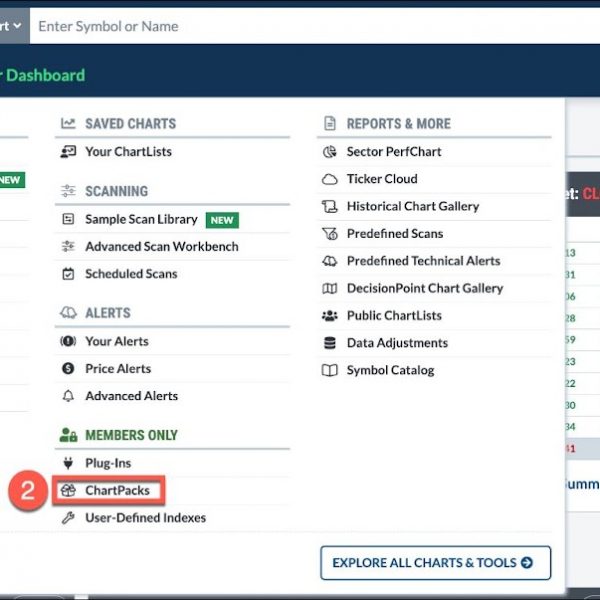Viewport: 600px width, 600px height.
Task: Open Your ChartLists menu entry
Action: pyautogui.click(x=128, y=152)
